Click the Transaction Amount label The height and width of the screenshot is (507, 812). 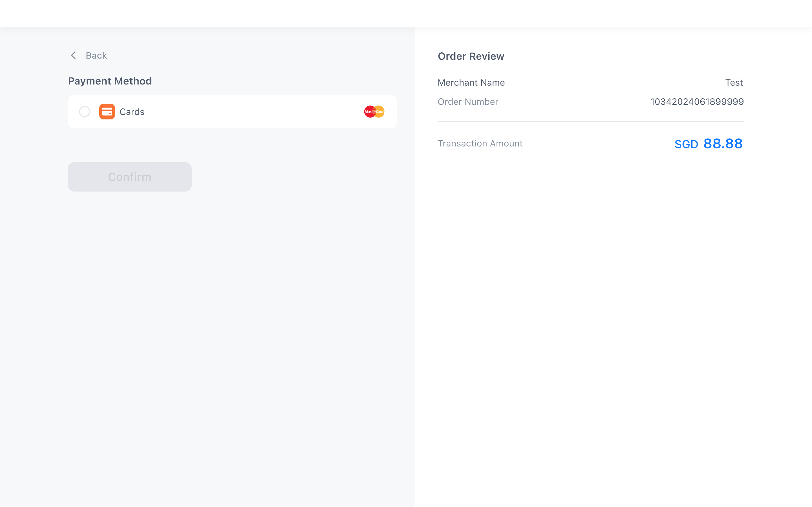pos(480,144)
